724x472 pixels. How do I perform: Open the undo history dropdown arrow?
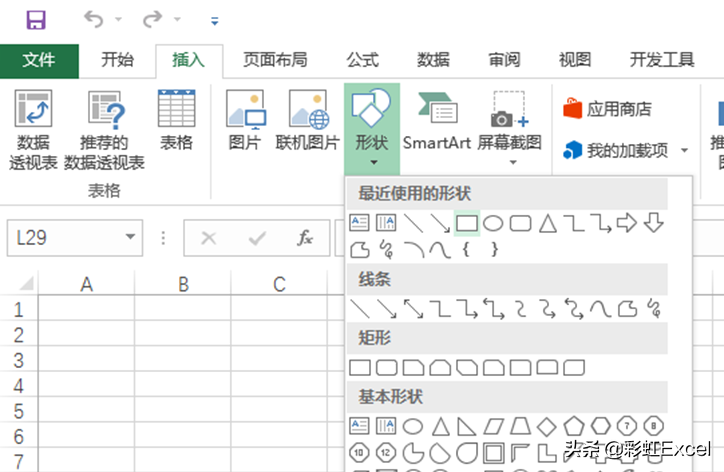[x=119, y=19]
